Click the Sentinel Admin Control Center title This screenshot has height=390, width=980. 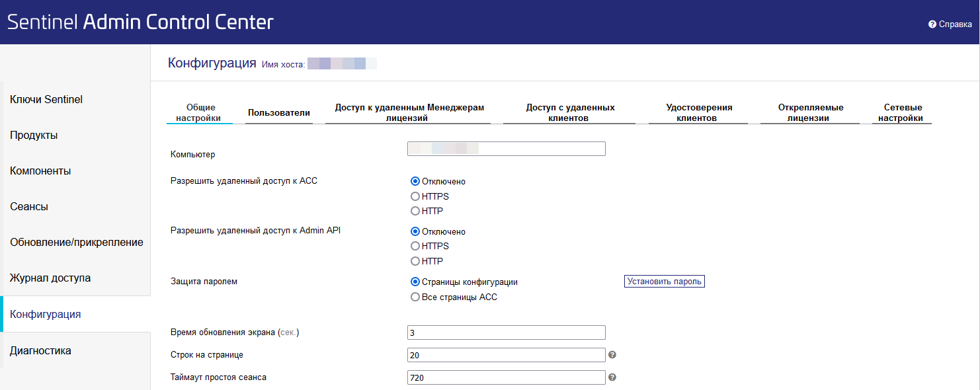click(x=140, y=22)
